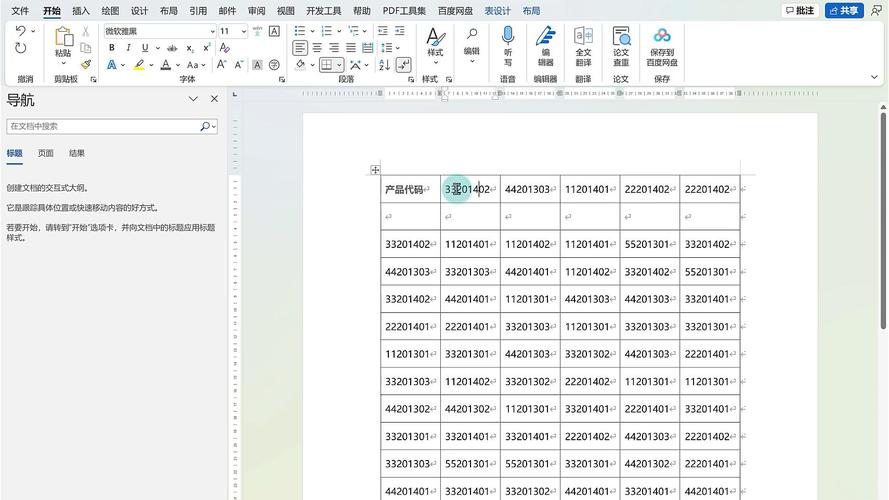Viewport: 889px width, 500px height.
Task: Click Full Text Translate (全文翻译) icon
Action: (x=583, y=36)
